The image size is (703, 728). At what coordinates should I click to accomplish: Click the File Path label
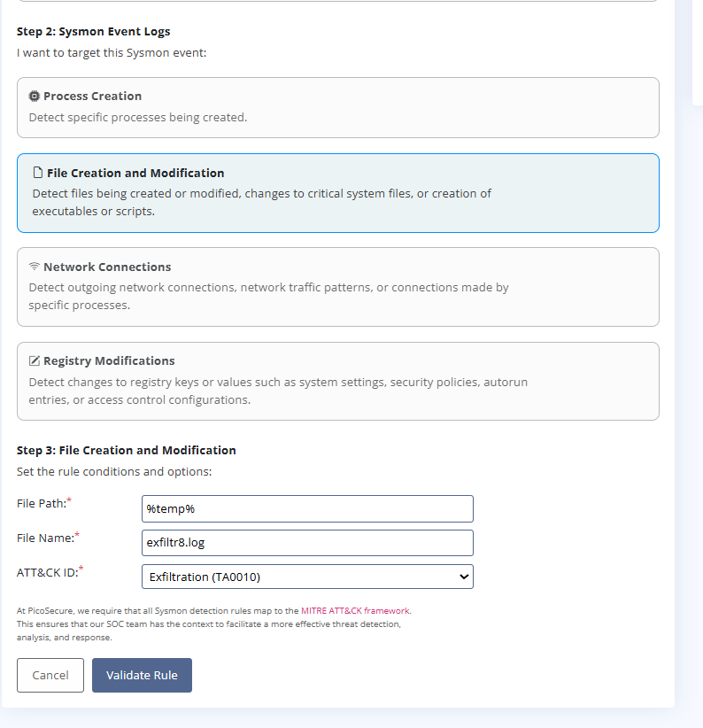[42, 504]
